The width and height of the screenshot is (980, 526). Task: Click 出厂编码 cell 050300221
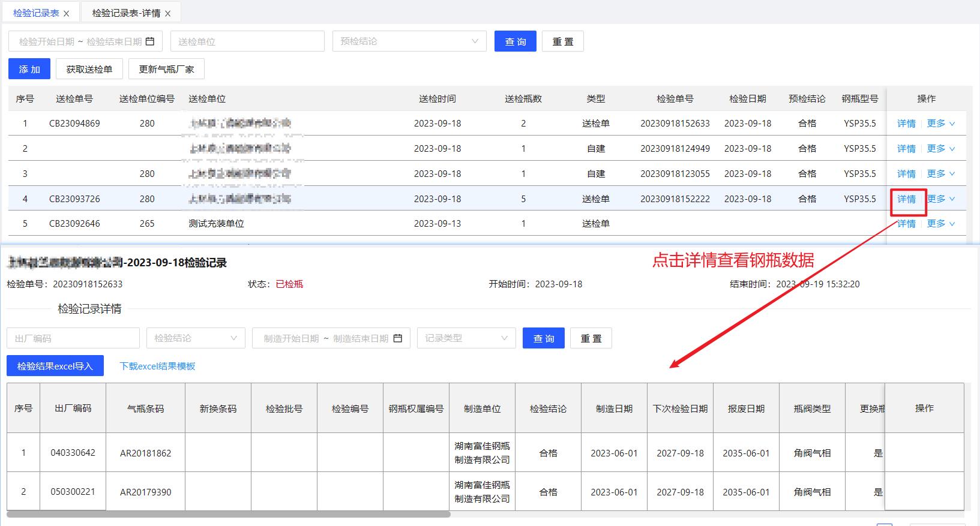[x=73, y=492]
